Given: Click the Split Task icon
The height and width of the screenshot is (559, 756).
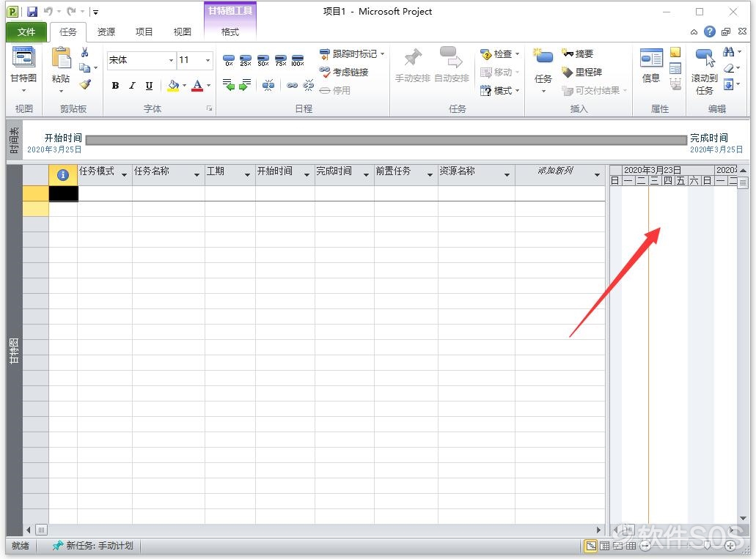Looking at the screenshot, I should pyautogui.click(x=268, y=85).
